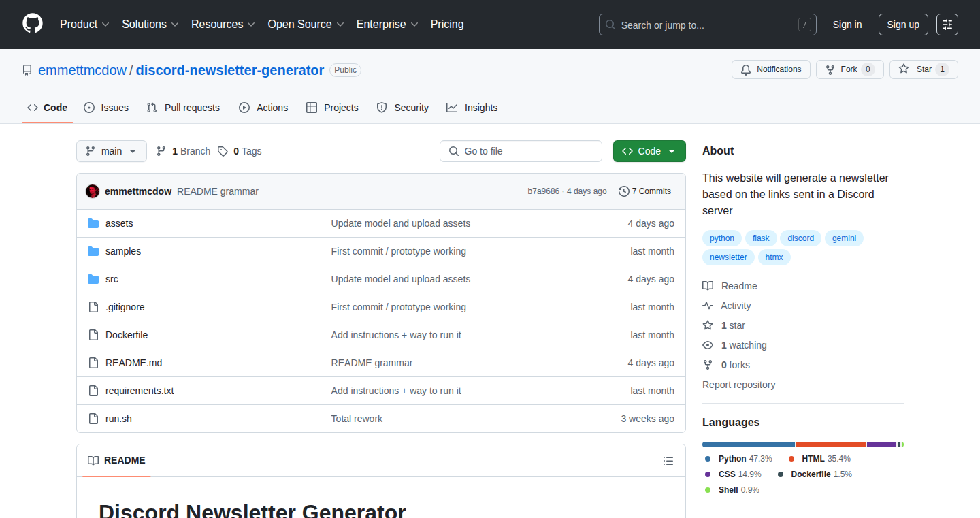Switch to the Actions tab
The image size is (980, 518).
[263, 108]
